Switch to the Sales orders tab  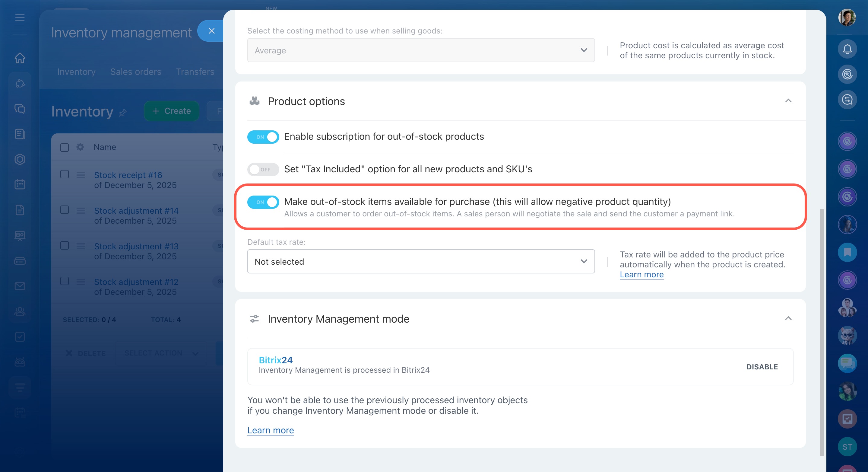(135, 72)
